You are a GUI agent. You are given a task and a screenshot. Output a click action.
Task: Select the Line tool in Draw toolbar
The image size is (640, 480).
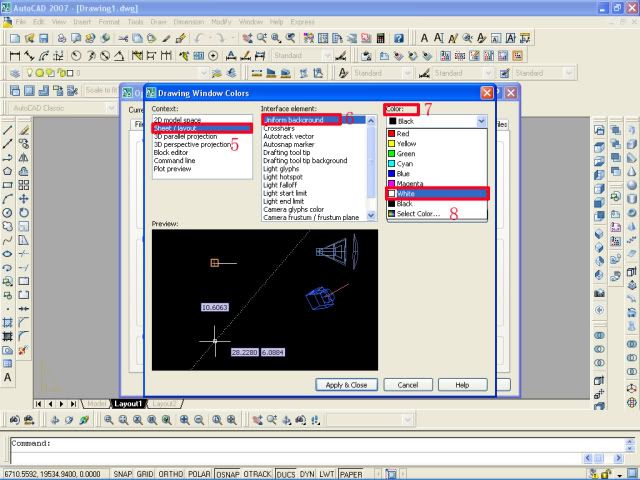8,131
